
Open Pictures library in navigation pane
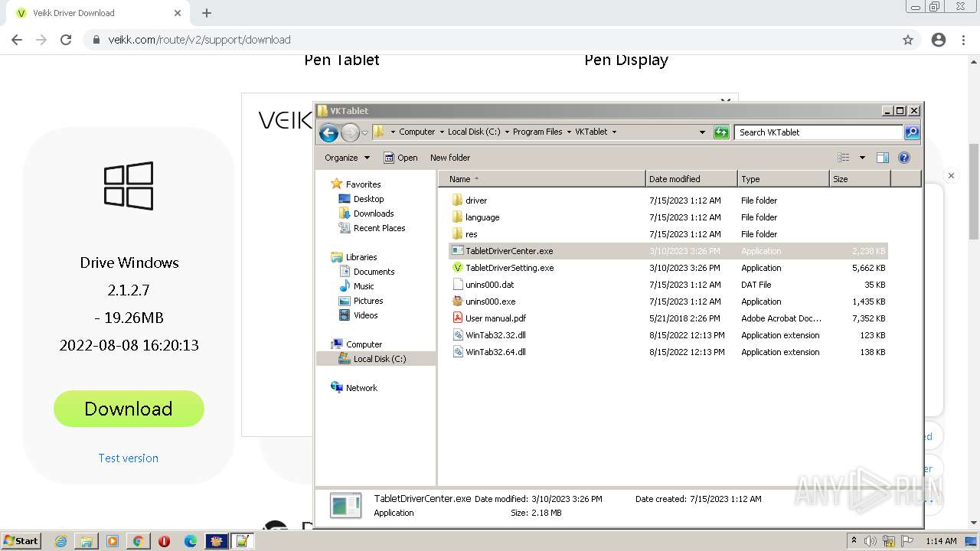[x=368, y=301]
